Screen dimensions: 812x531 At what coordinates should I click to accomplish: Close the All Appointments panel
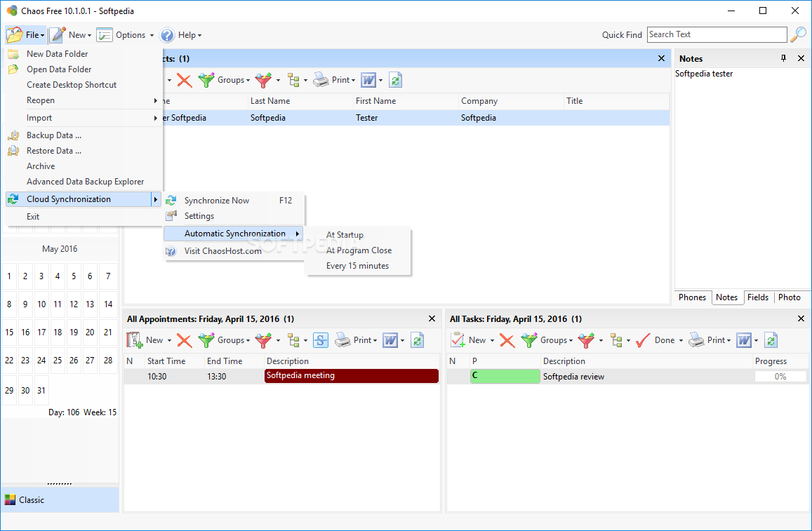click(x=432, y=318)
